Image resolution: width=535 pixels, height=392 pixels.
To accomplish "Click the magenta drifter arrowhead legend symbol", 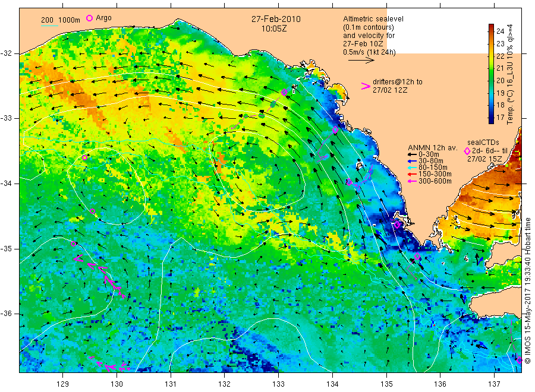I will (366, 86).
